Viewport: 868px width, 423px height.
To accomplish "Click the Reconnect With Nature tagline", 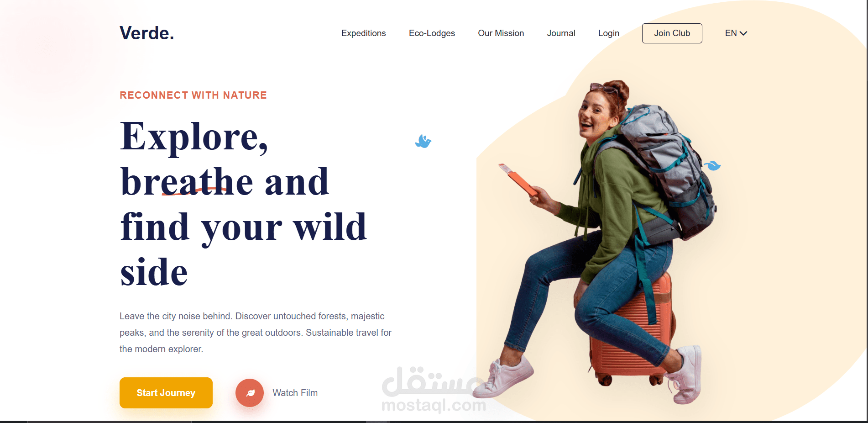I will [x=193, y=95].
